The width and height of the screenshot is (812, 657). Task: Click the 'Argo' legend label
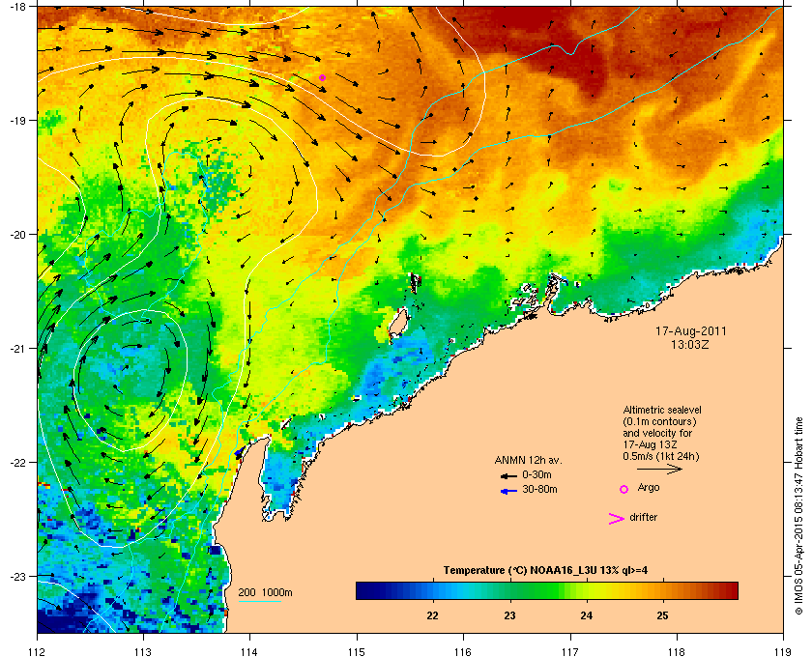(649, 487)
